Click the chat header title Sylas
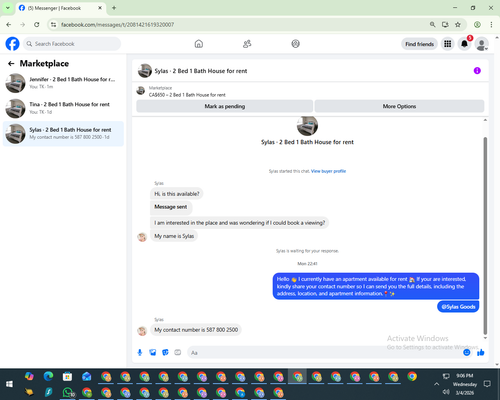The image size is (500, 400). click(201, 71)
